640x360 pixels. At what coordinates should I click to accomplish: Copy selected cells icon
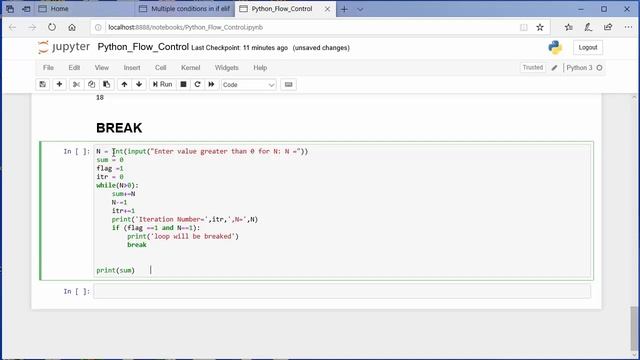(91, 84)
